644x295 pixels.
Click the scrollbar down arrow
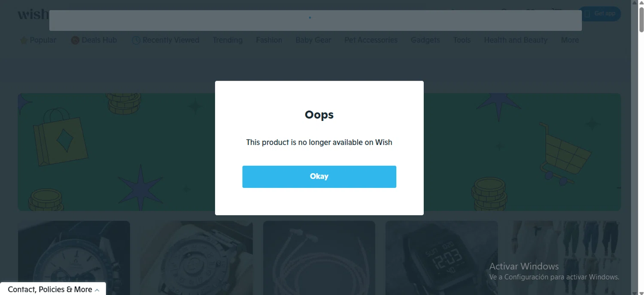(641, 292)
